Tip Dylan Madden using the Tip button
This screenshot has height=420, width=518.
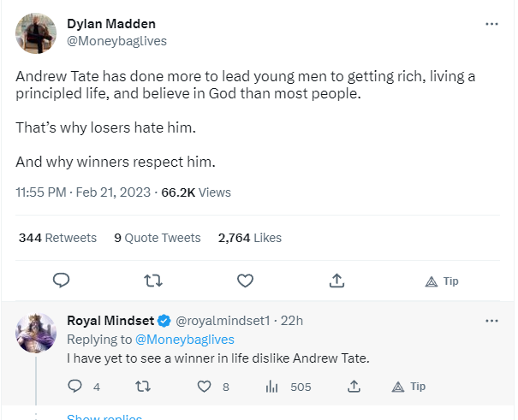tap(441, 281)
